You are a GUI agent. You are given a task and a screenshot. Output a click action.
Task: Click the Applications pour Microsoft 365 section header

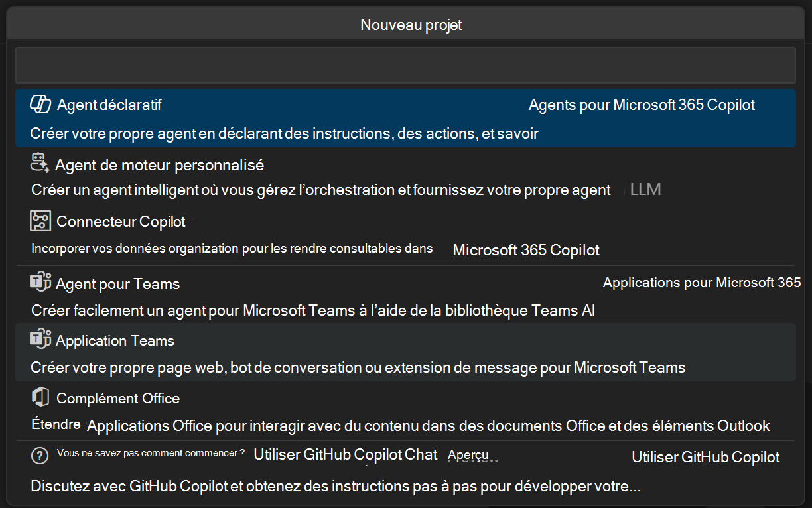pyautogui.click(x=702, y=281)
